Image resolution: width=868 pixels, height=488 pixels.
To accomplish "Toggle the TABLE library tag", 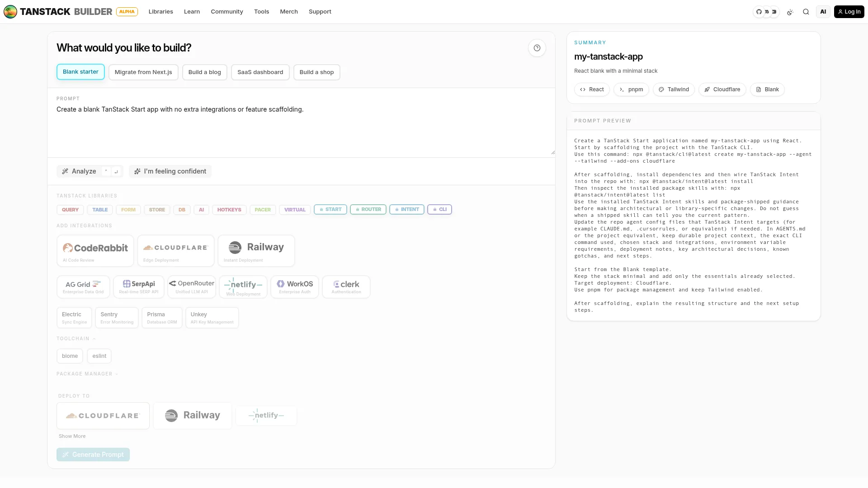I will click(100, 210).
